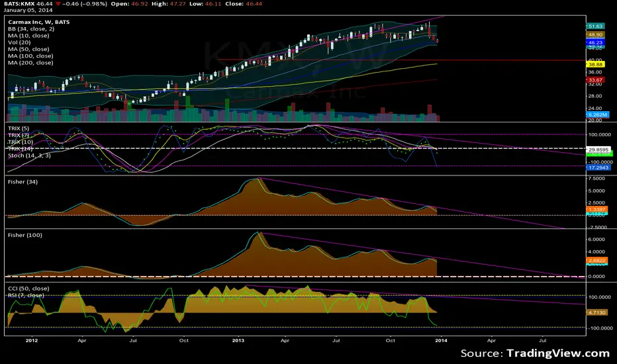Select the MA (200, close) indicator label

coord(30,63)
